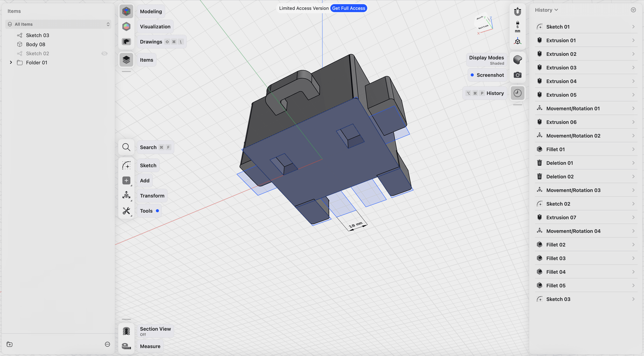644x356 pixels.
Task: Click the Extrusion 01 history icon
Action: point(540,40)
